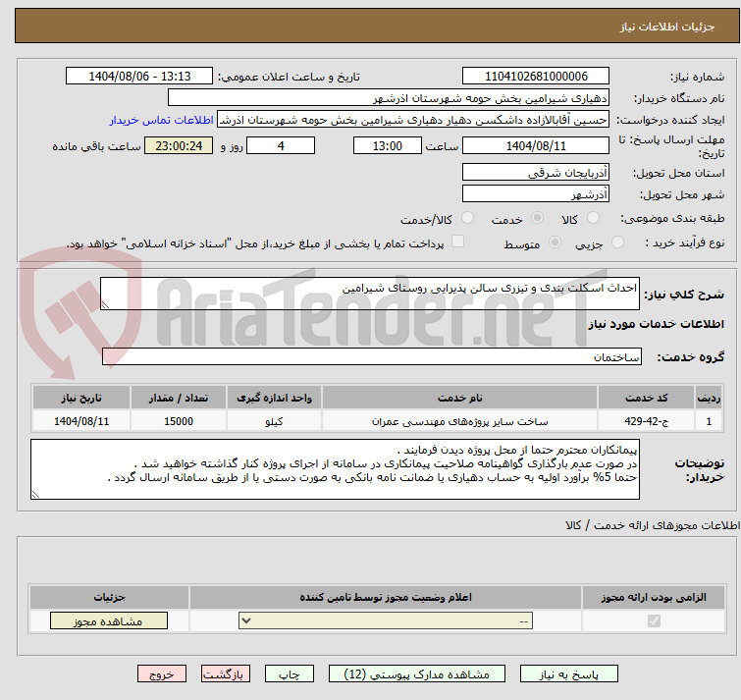741x700 pixels.
Task: Click the 'شماره نیاز' number field
Action: [535, 77]
